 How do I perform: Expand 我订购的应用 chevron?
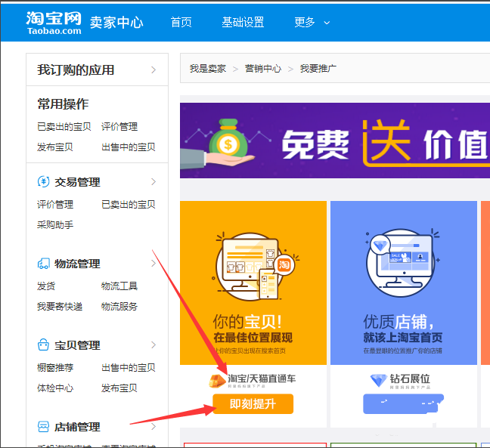tap(154, 70)
